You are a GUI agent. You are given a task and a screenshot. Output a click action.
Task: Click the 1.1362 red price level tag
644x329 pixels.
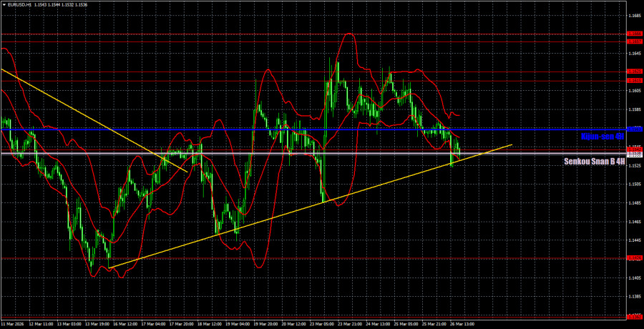[x=633, y=318]
